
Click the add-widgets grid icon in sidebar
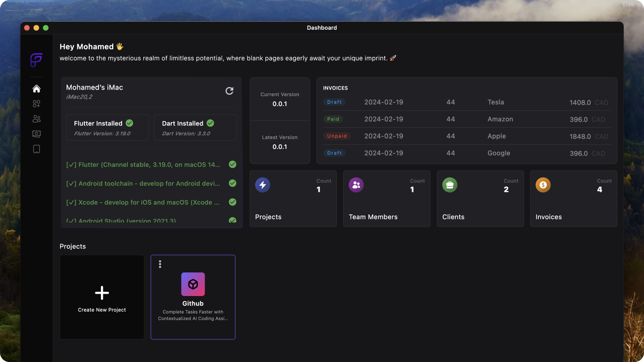tap(36, 104)
